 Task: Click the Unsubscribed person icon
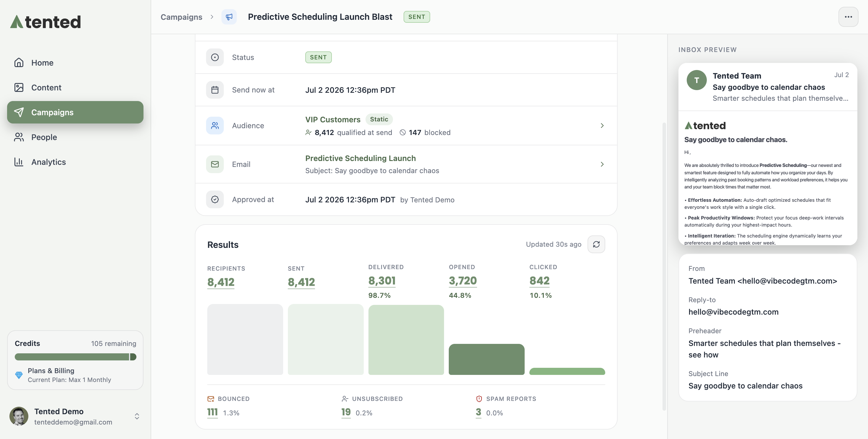pyautogui.click(x=345, y=399)
